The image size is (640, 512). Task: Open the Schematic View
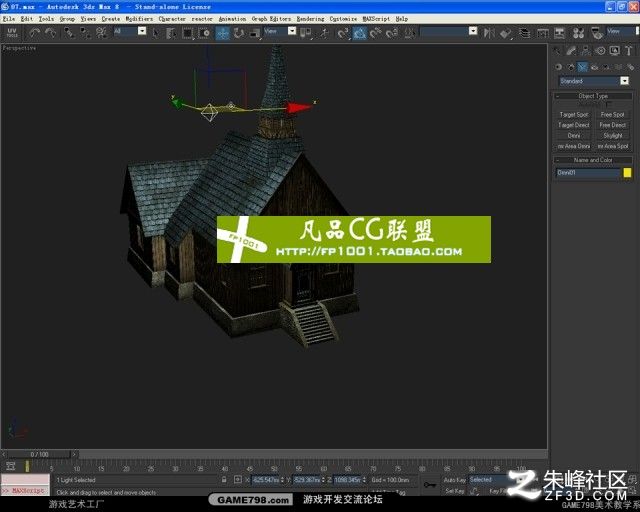pyautogui.click(x=559, y=33)
